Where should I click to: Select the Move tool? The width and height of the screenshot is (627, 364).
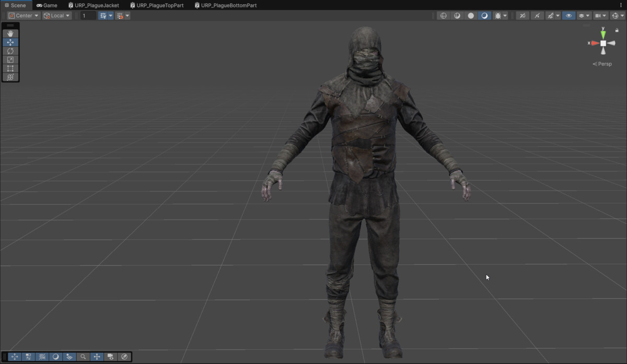tap(10, 42)
